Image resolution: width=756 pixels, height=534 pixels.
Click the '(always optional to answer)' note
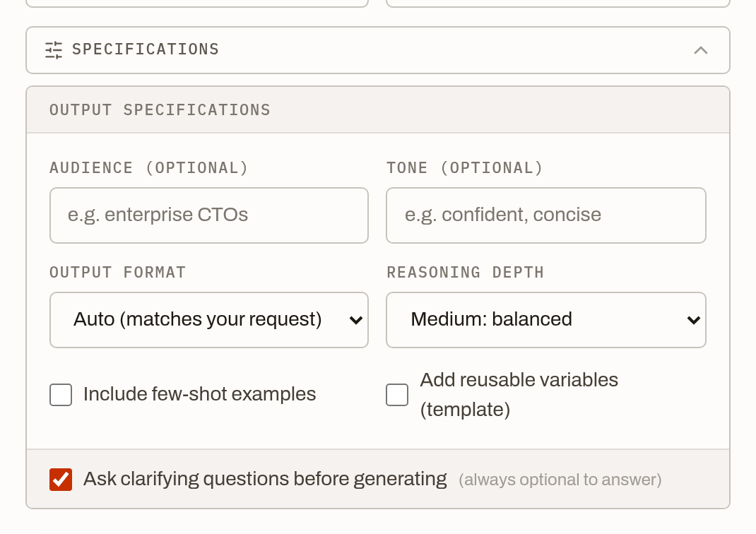(560, 480)
